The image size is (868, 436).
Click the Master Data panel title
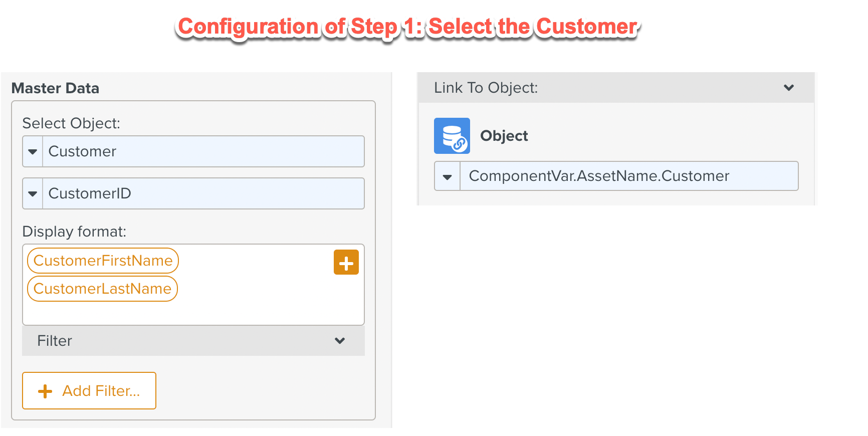click(x=55, y=88)
